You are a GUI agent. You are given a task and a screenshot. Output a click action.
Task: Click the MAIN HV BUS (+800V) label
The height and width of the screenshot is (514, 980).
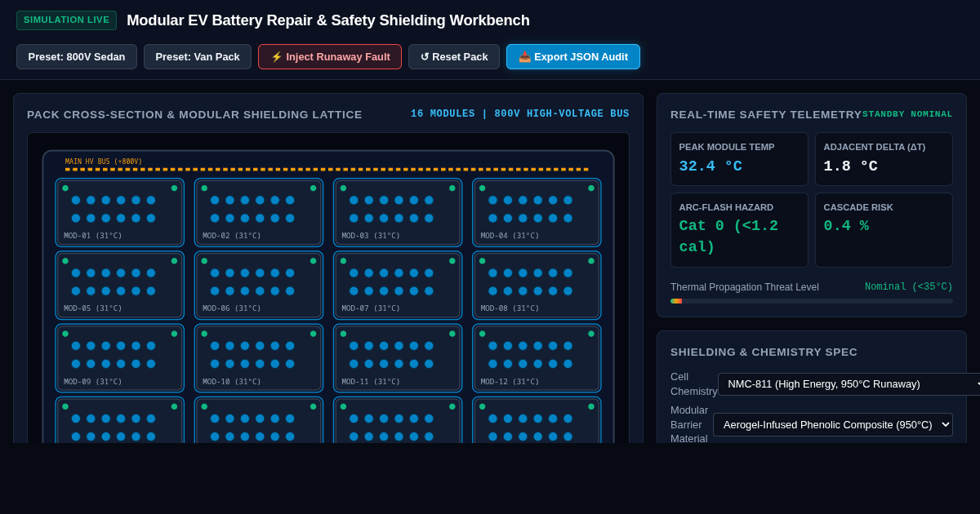tap(104, 162)
